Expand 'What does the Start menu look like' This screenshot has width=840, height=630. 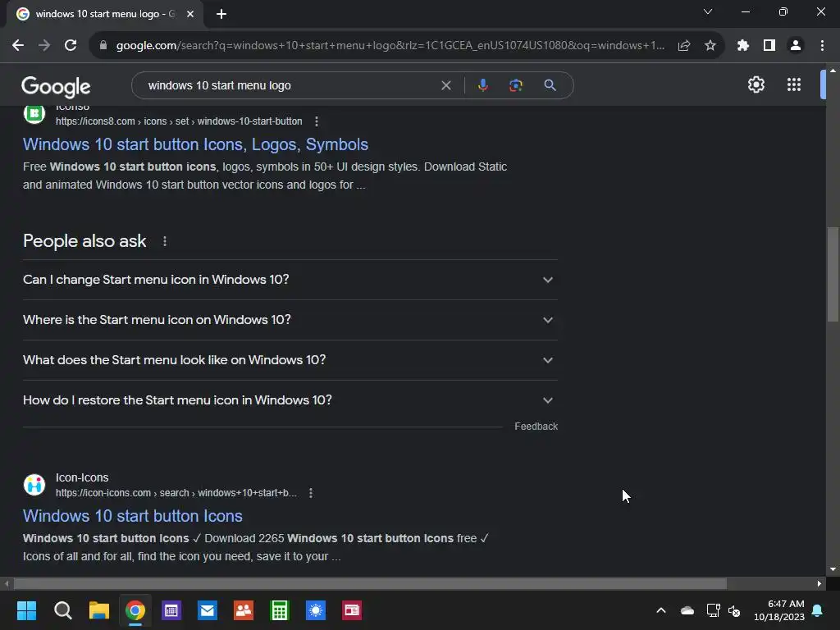[x=290, y=360]
